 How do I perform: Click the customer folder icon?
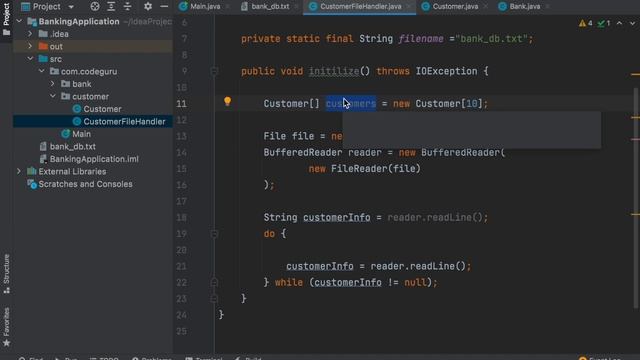point(65,96)
